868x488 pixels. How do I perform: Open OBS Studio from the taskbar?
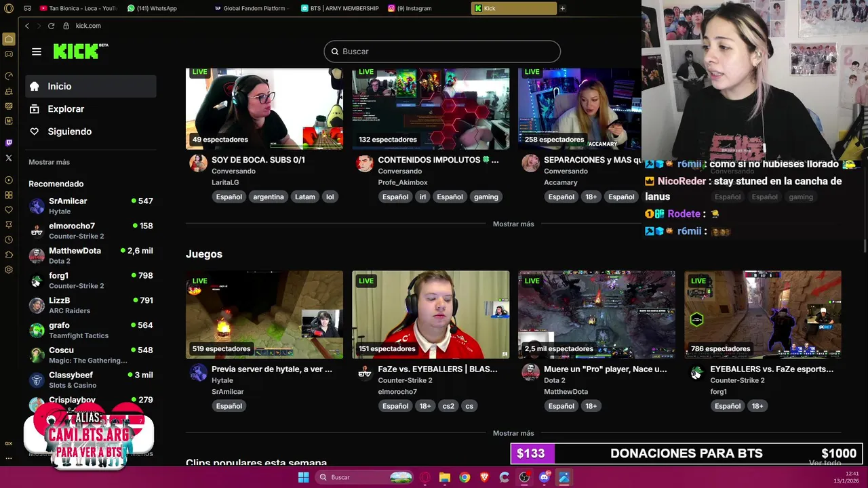524,477
